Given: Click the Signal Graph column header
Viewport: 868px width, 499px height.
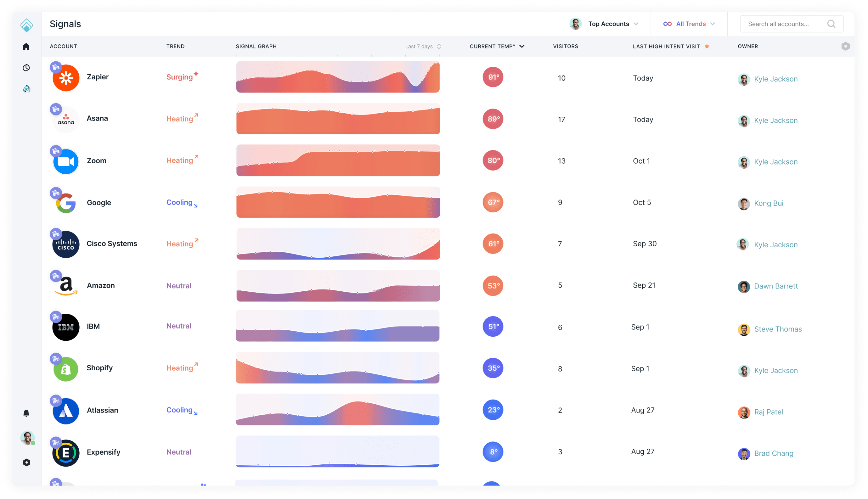Looking at the screenshot, I should 256,46.
